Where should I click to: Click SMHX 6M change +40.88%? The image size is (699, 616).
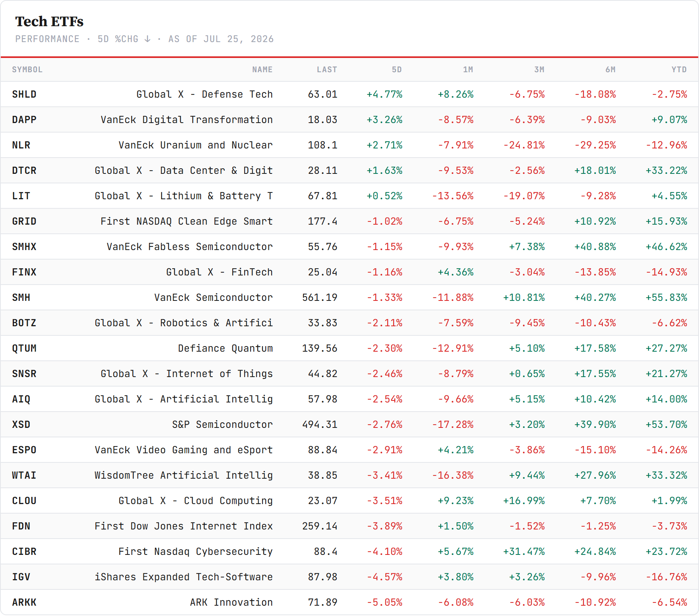pyautogui.click(x=595, y=247)
